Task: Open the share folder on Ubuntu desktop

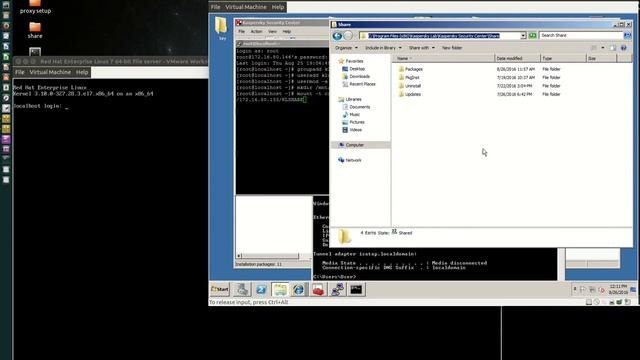Action: (35, 30)
